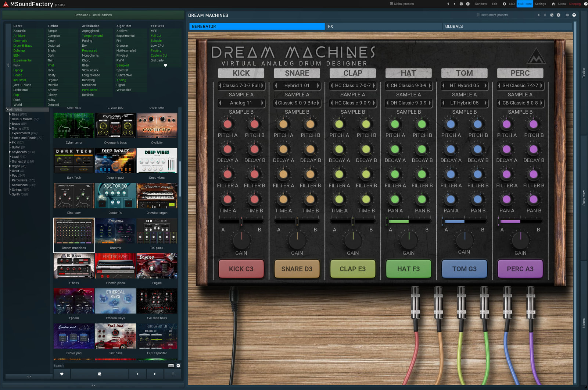Toggle the Sampled algorithm filter
588x390 pixels.
point(122,65)
